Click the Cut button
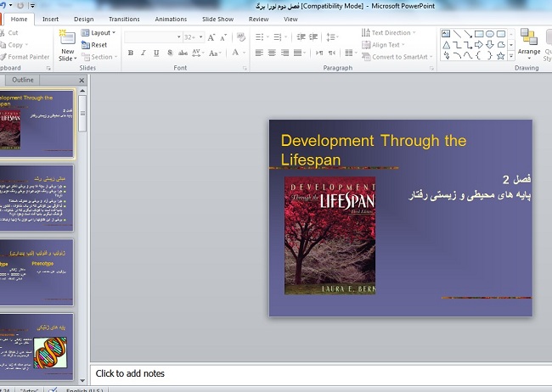552x392 pixels. [9, 33]
